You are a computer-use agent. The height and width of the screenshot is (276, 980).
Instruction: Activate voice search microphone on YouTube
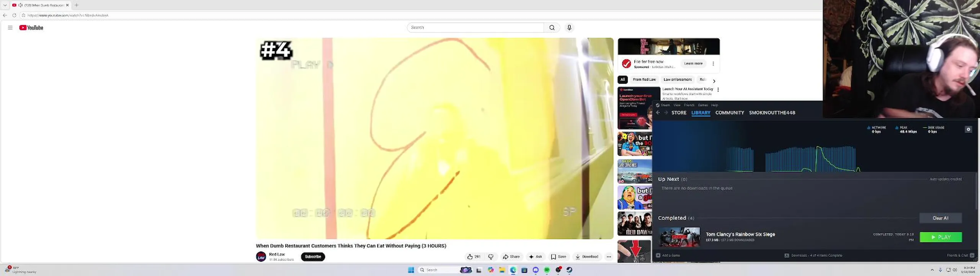(569, 28)
